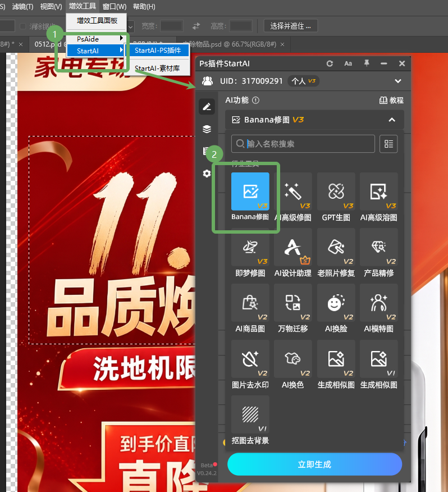
Task: Focus the 输入名称搜索 search field
Action: tap(303, 144)
